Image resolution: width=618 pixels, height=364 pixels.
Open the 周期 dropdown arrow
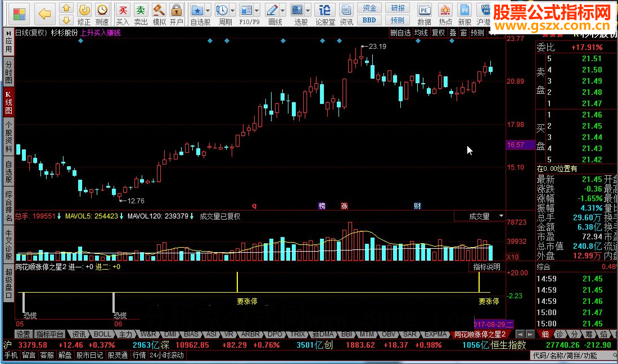pos(233,10)
